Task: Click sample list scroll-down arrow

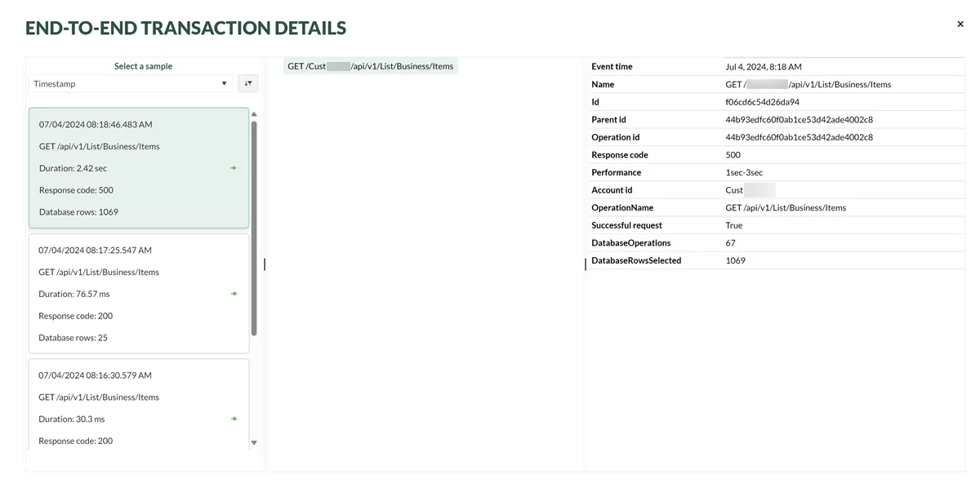Action: pyautogui.click(x=254, y=442)
